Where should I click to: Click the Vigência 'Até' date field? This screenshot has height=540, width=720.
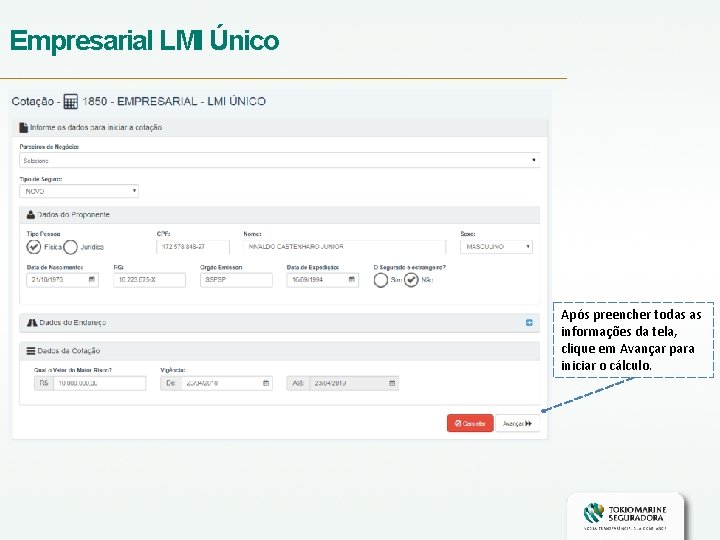click(x=354, y=383)
